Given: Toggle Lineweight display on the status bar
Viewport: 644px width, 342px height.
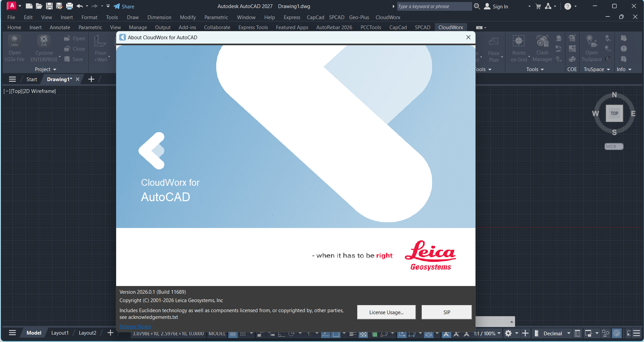Looking at the screenshot, I should point(353,334).
